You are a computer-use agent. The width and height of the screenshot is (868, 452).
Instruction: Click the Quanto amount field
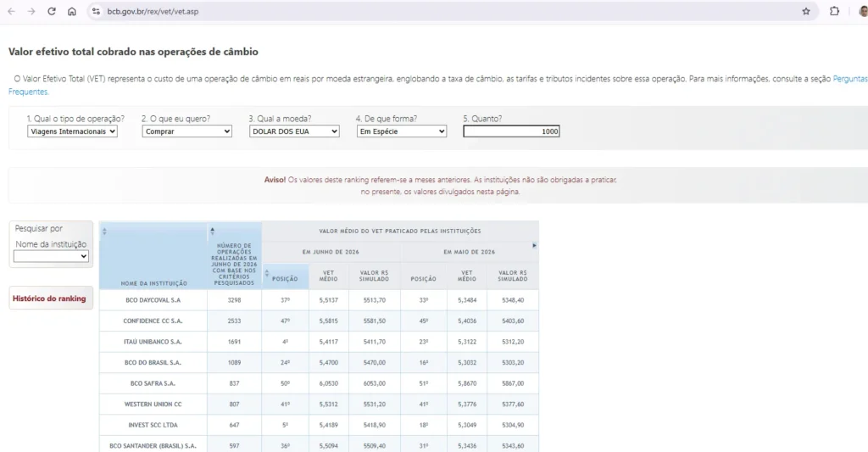point(511,131)
